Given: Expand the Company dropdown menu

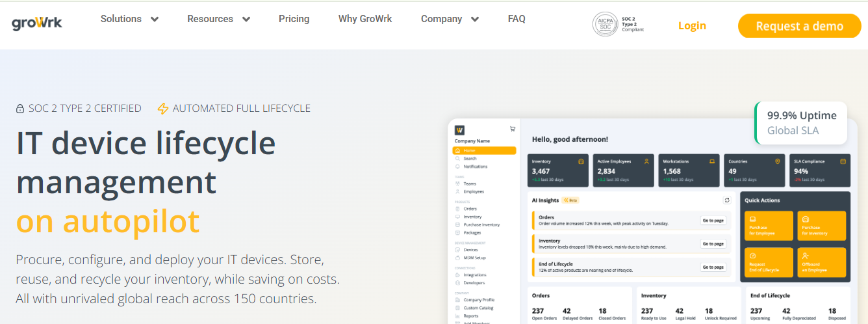Looking at the screenshot, I should point(450,19).
